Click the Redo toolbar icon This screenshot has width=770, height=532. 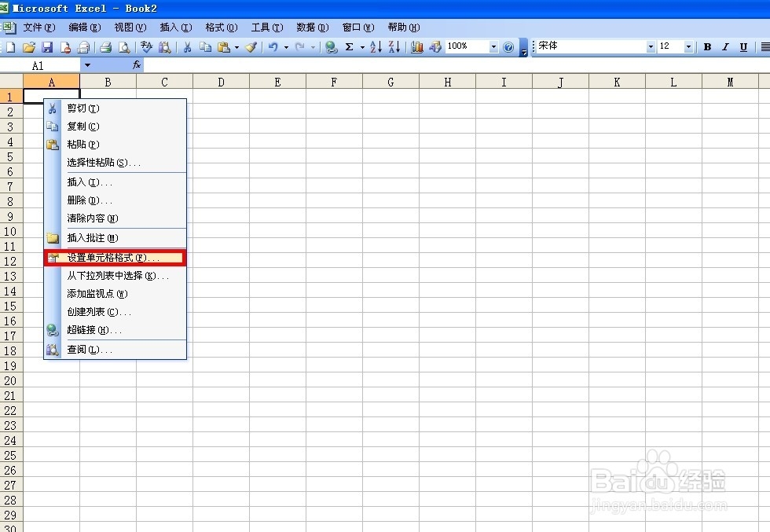pos(299,47)
